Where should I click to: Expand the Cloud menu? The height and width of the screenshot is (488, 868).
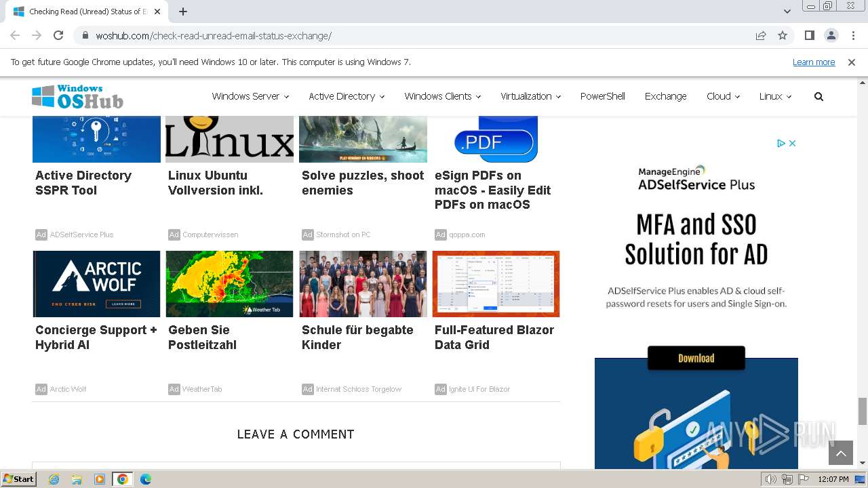723,96
